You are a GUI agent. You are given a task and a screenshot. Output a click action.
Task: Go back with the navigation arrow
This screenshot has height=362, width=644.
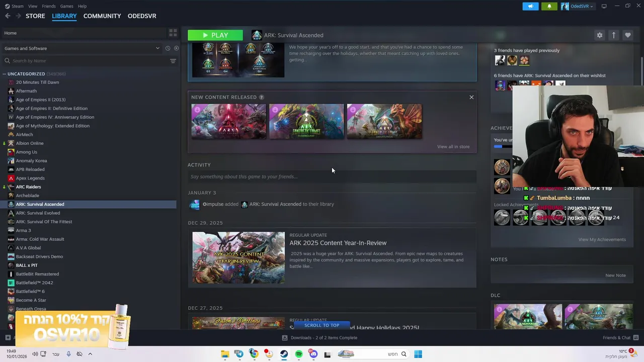pos(8,16)
